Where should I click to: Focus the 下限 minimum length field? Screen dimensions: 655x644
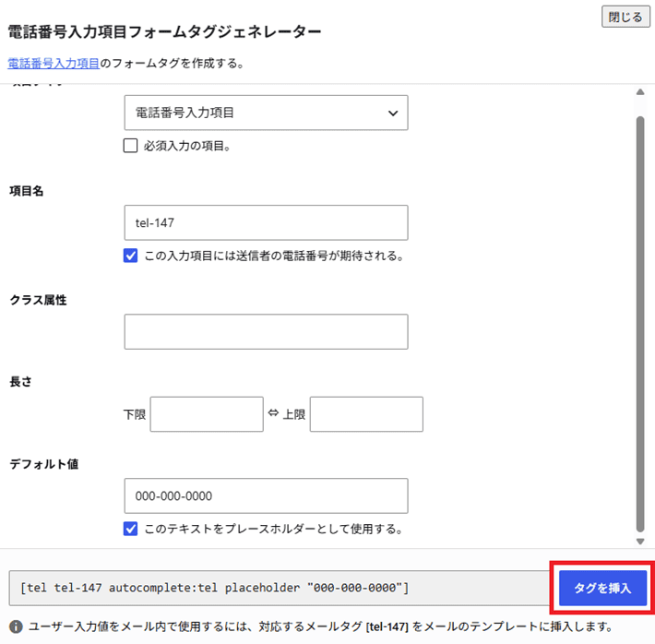point(207,414)
